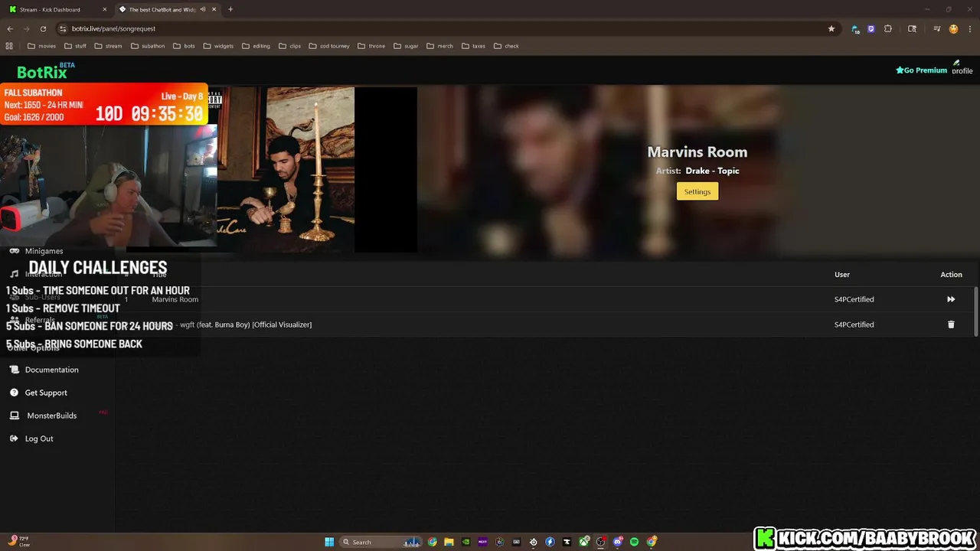Open the Xbox app from the taskbar
Viewport: 980px width, 551px height.
(584, 542)
